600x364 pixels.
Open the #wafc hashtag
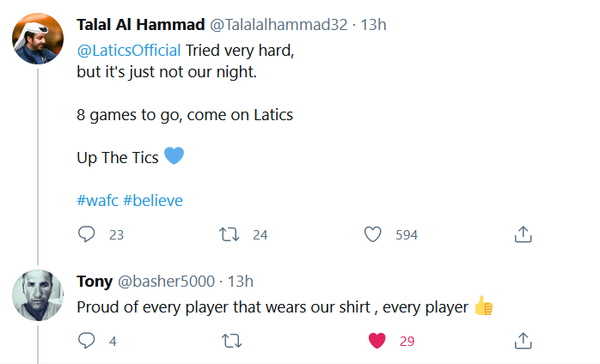pos(97,200)
